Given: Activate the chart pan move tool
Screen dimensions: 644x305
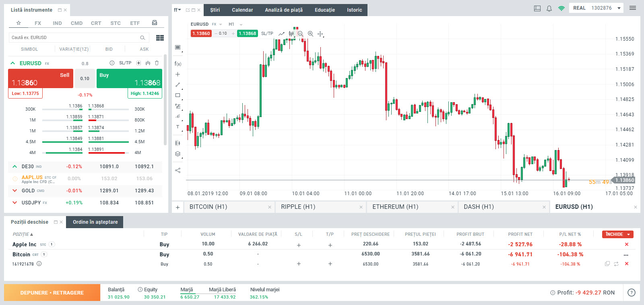Looking at the screenshot, I should 320,34.
